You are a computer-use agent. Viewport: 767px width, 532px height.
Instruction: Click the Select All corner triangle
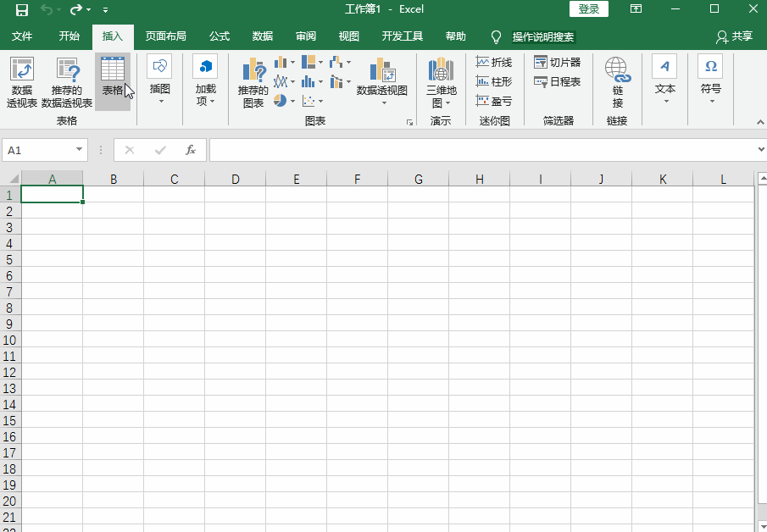(14, 179)
